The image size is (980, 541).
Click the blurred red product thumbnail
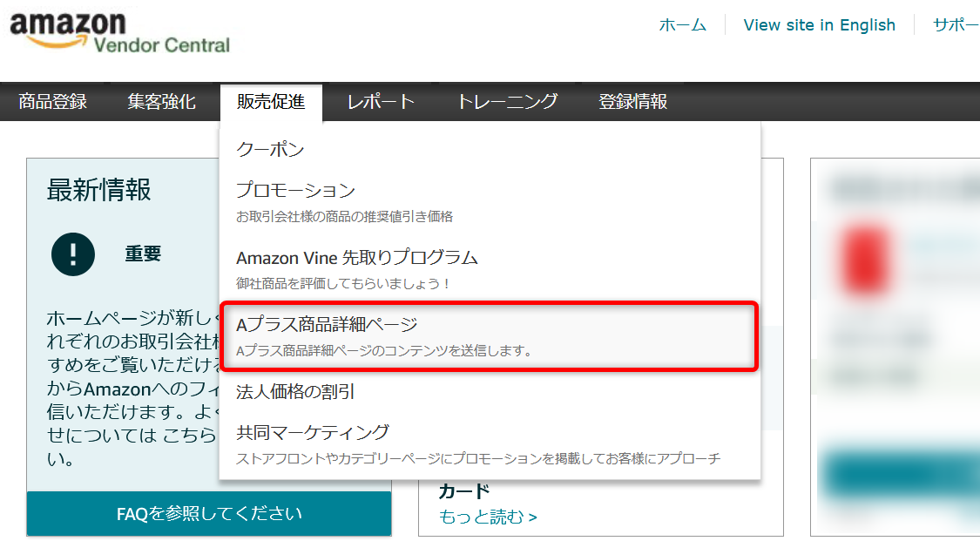[x=866, y=261]
